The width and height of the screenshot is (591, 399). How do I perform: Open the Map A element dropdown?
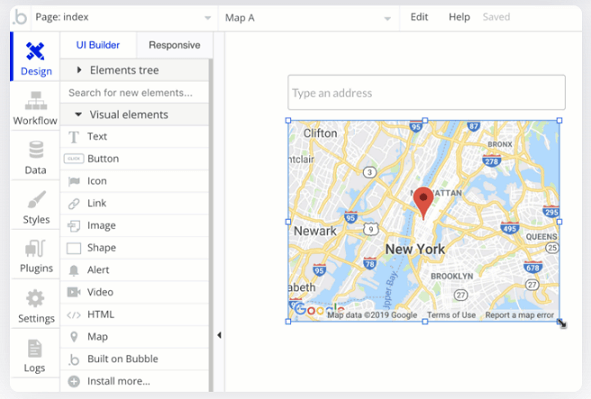(308, 18)
